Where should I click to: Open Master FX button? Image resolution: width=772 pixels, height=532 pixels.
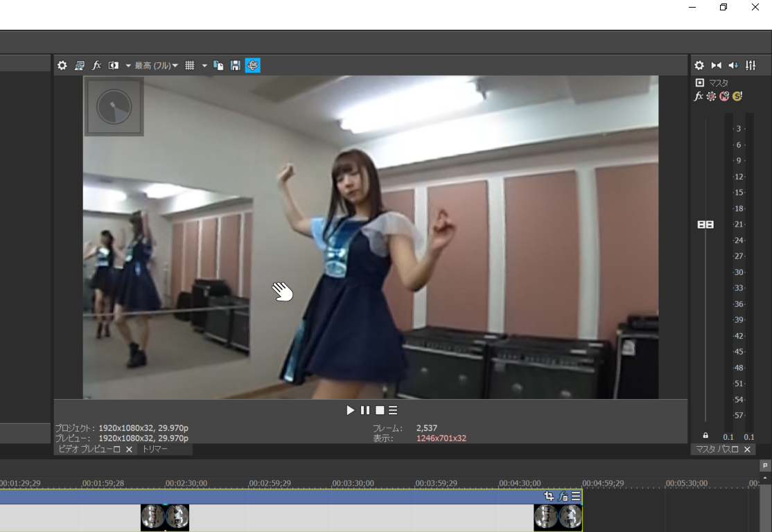[x=699, y=96]
